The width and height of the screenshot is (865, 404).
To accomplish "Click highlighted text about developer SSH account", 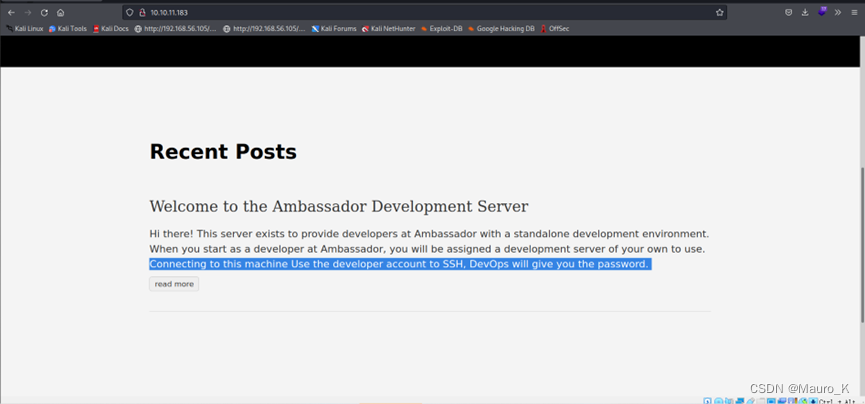I will 399,264.
